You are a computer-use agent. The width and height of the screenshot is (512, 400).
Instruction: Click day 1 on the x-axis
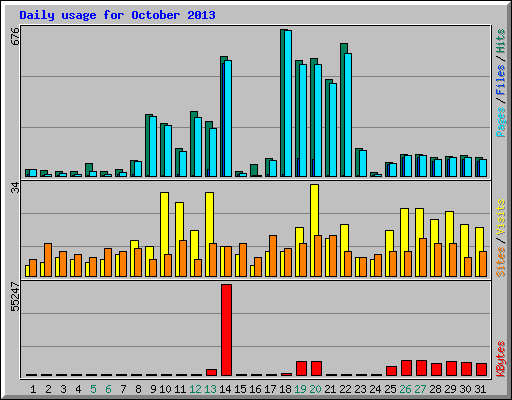[33, 389]
